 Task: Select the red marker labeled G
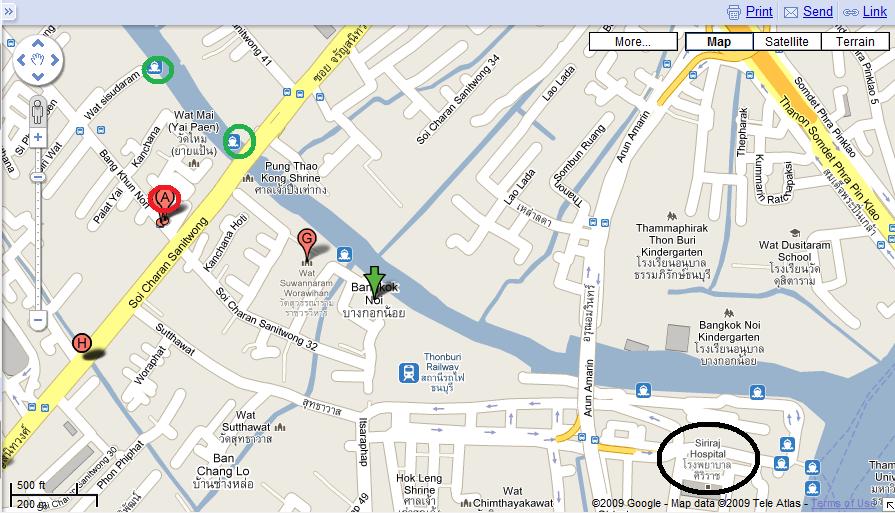point(307,244)
